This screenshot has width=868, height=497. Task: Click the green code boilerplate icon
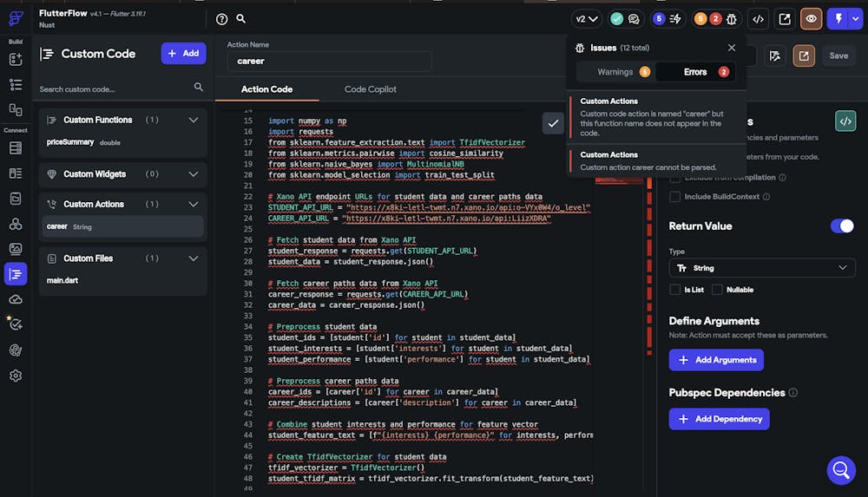click(x=845, y=121)
